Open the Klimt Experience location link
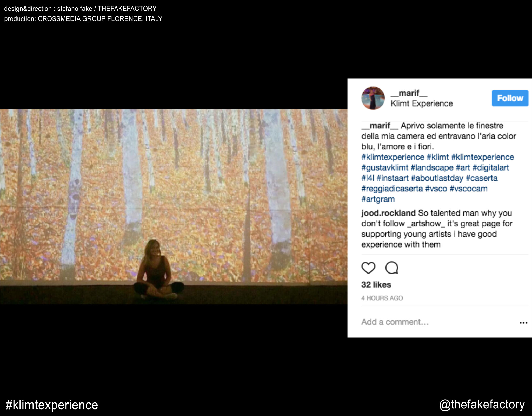Screen dimensions: 532x416 [x=421, y=103]
